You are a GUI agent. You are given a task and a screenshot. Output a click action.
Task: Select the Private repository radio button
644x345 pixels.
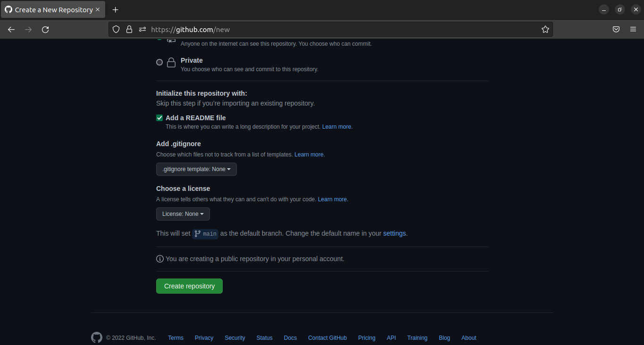click(x=159, y=62)
